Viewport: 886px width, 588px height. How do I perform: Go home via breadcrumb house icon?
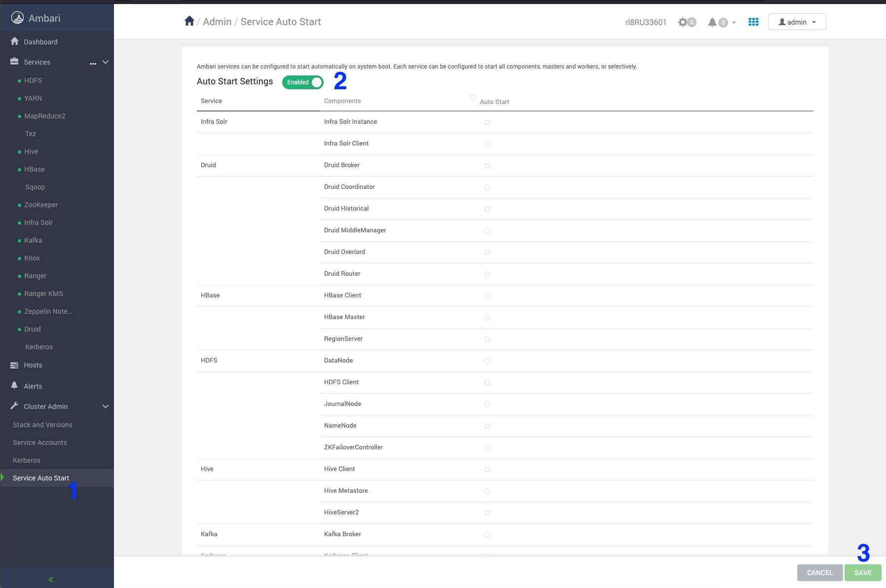tap(189, 21)
